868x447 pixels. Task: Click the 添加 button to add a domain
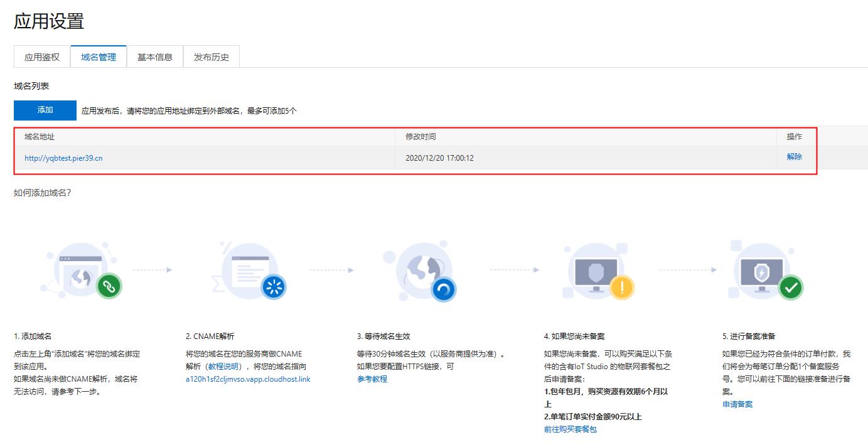coord(45,110)
